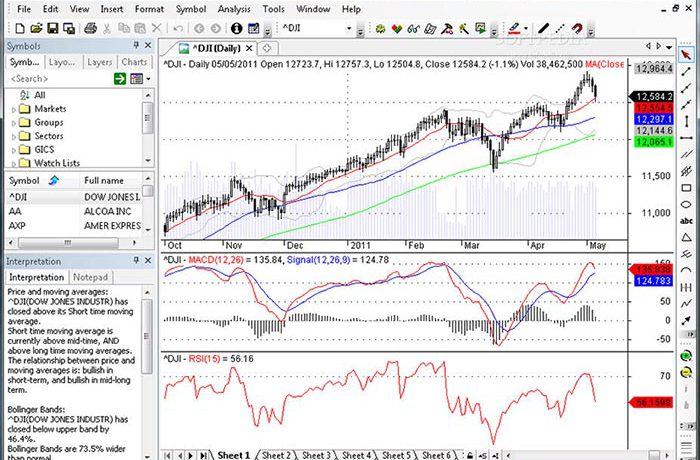Expand the Watch Lists folder
Viewport: 700px width, 460px height.
tap(14, 163)
